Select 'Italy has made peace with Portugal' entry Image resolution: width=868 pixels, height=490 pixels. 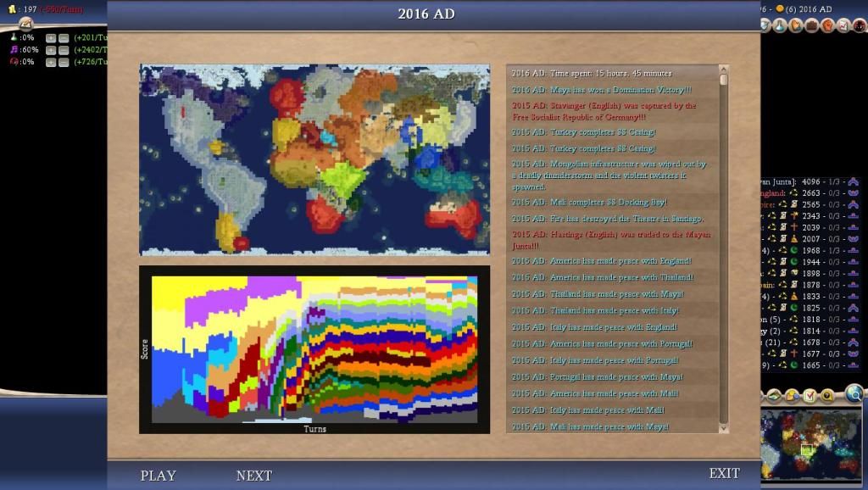coord(612,360)
